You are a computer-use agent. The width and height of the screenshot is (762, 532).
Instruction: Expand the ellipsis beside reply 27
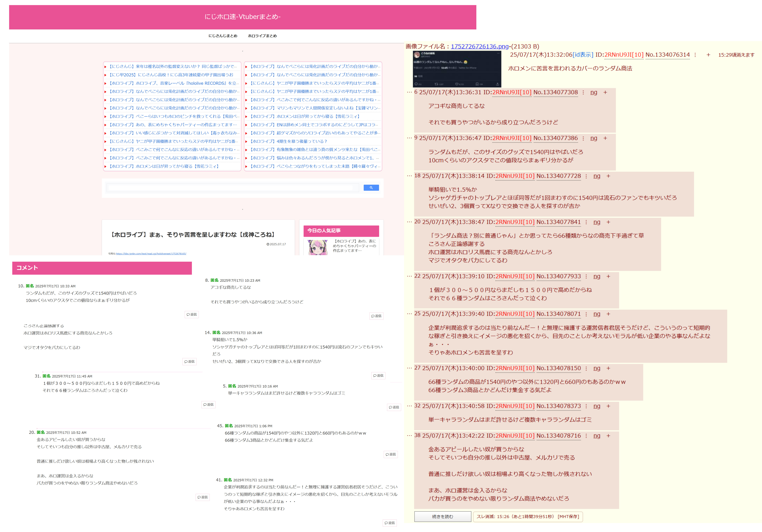click(x=409, y=368)
